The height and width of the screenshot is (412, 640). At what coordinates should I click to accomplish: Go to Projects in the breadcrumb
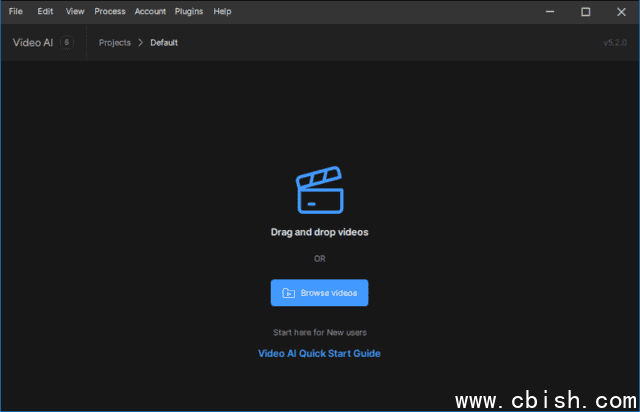pos(115,43)
